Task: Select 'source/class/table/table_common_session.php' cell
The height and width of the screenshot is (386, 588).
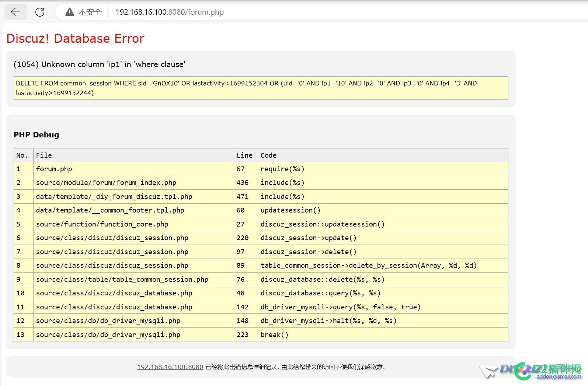Action: click(x=133, y=280)
